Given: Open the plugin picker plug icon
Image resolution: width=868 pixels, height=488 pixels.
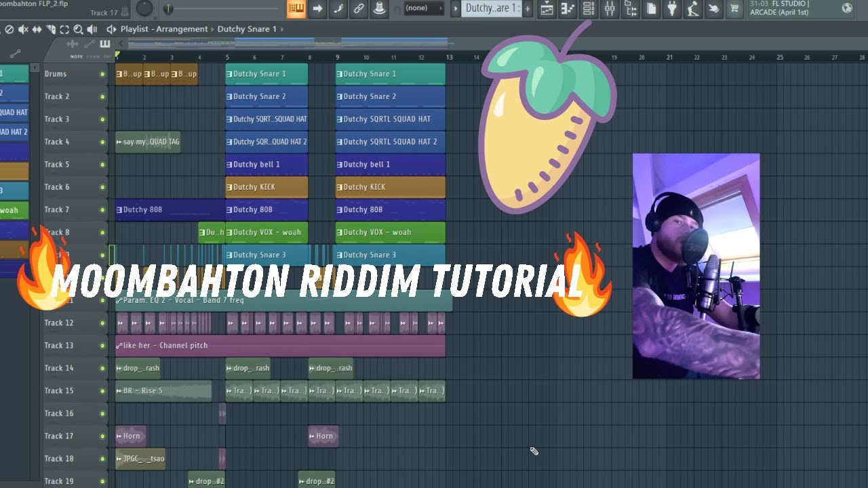Looking at the screenshot, I should pyautogui.click(x=672, y=9).
